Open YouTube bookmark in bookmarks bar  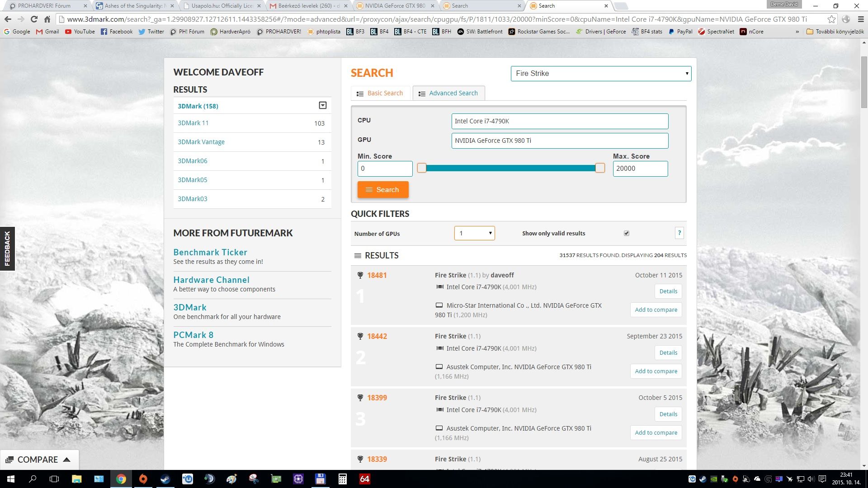click(80, 32)
